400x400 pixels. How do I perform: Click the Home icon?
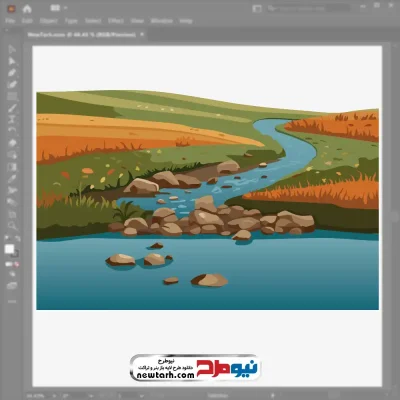pyautogui.click(x=27, y=9)
